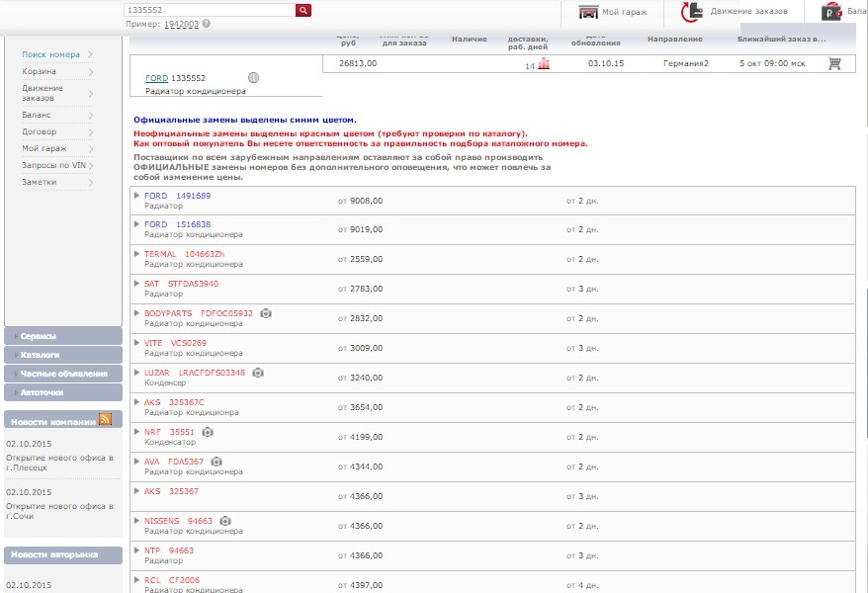Expand the AVA FDA5367 row
Viewport: 868px width, 593px height.
tap(136, 461)
